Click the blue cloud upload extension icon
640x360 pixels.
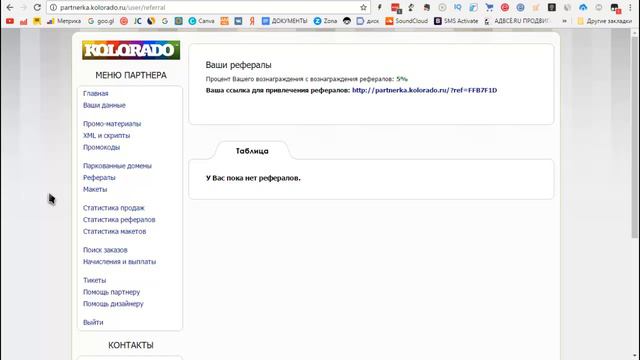pos(583,7)
